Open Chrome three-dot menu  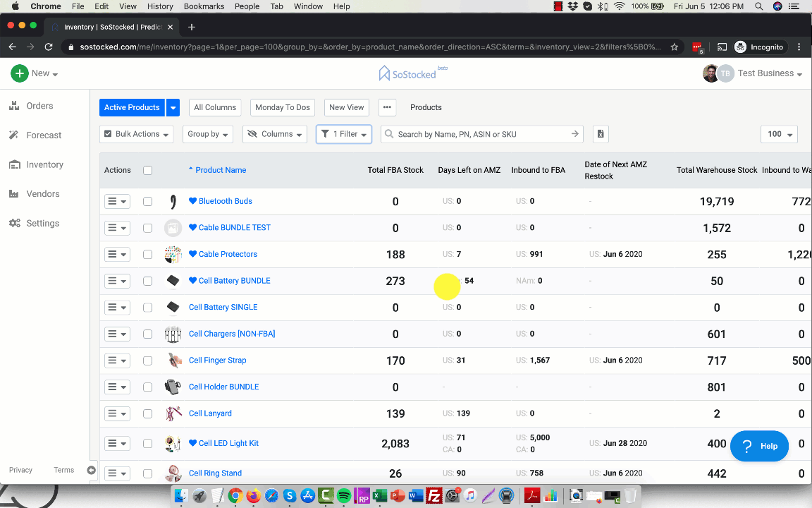click(799, 47)
